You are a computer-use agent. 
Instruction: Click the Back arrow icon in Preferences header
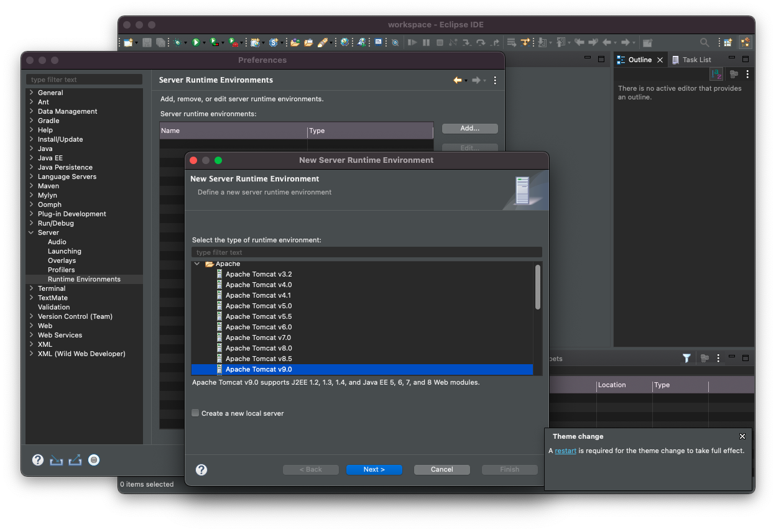(458, 80)
